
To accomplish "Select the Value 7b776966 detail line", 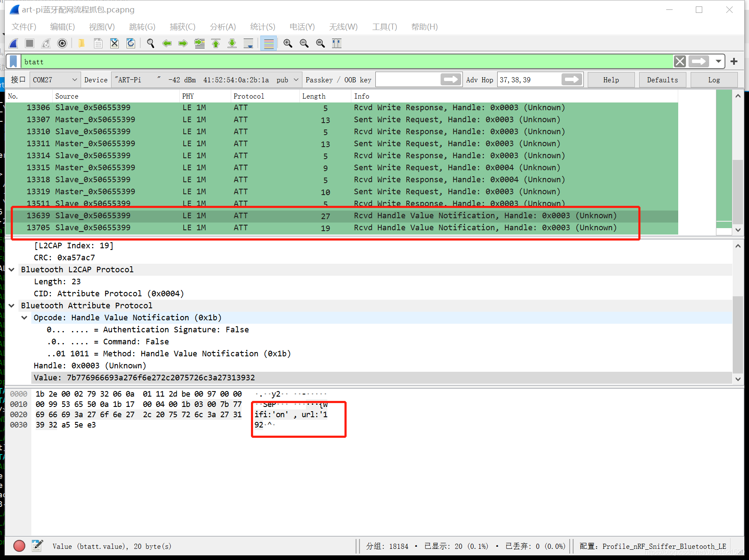I will tap(382, 378).
